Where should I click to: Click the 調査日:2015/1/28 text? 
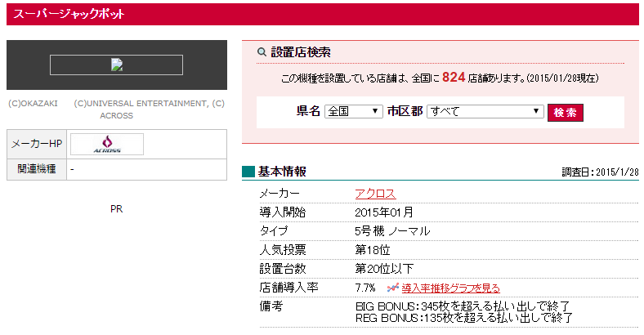[x=600, y=172]
